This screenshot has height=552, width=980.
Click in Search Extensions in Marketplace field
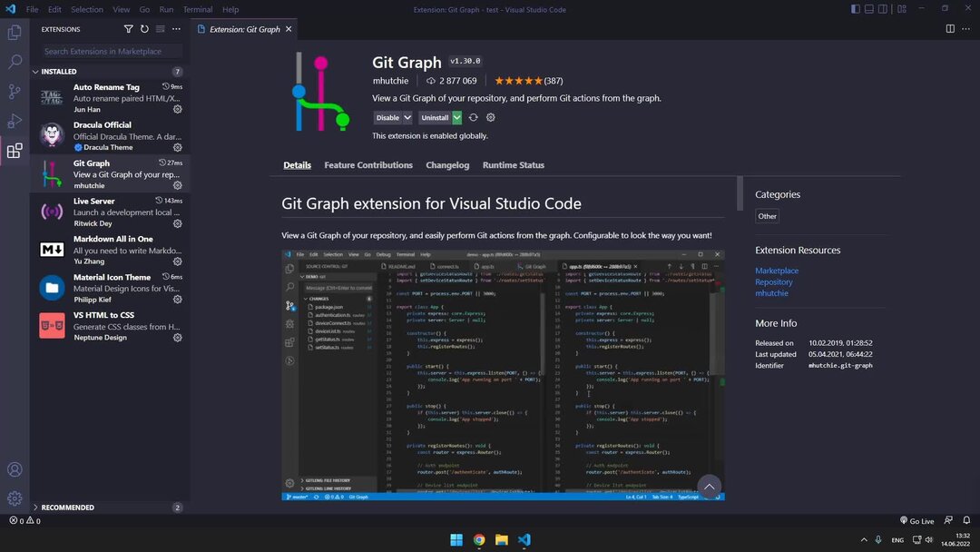pos(110,51)
